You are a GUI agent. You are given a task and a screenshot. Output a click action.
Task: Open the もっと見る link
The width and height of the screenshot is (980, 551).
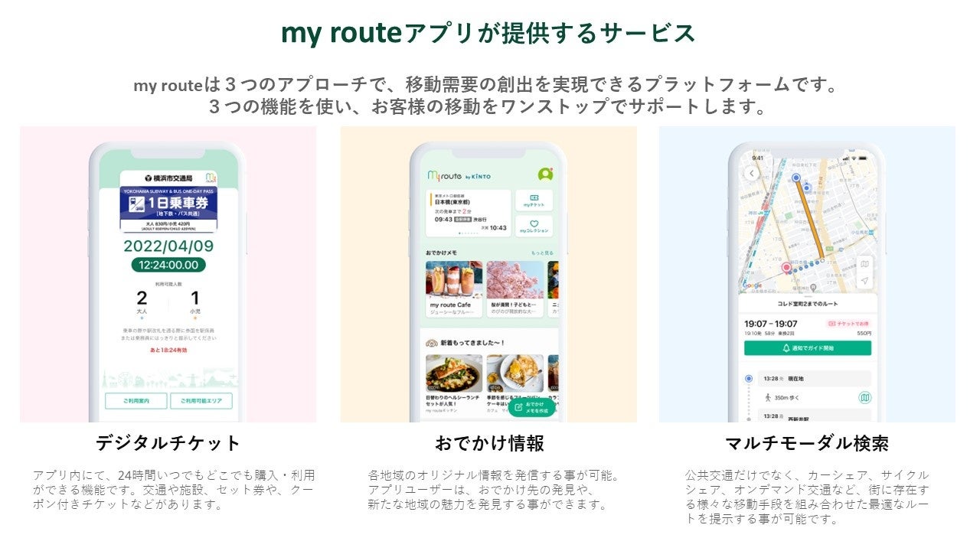click(x=542, y=253)
